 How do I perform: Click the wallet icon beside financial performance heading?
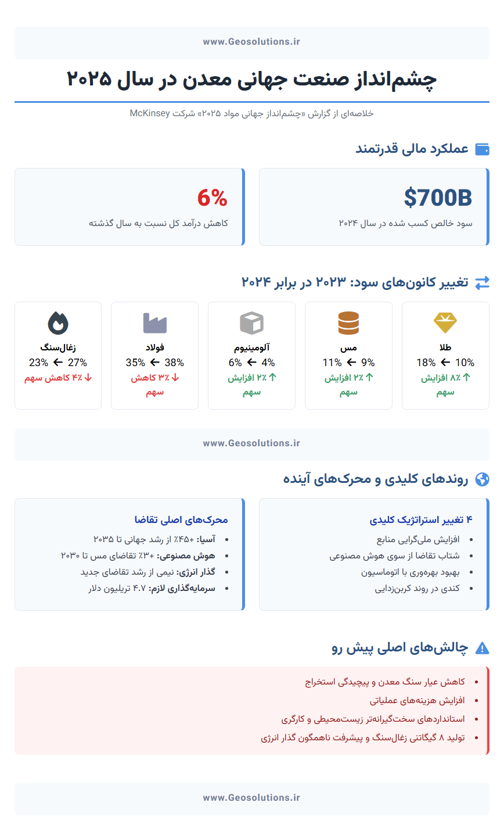pyautogui.click(x=482, y=149)
